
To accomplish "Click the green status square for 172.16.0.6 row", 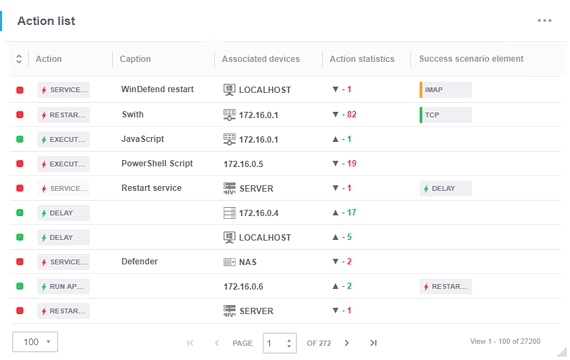I will coord(20,286).
